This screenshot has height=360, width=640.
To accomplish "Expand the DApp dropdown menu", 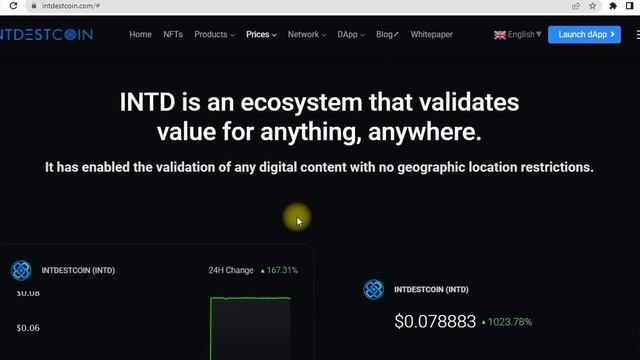I will point(351,35).
